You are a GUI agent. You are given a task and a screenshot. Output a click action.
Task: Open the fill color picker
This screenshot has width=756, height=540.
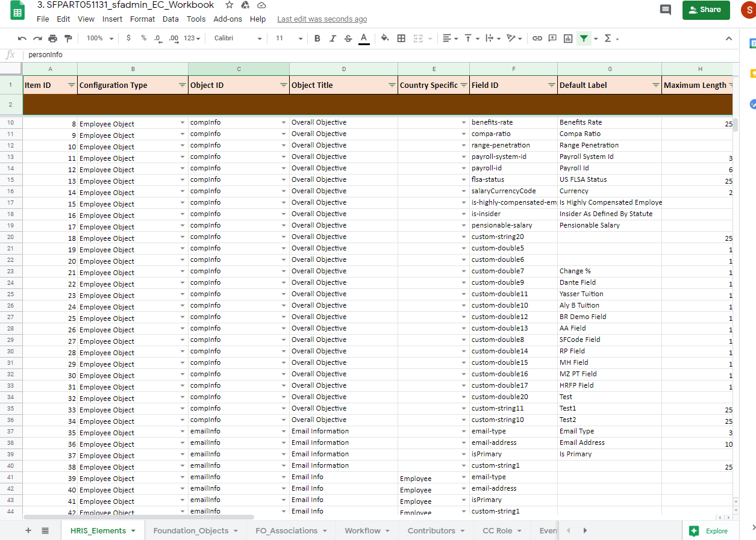pyautogui.click(x=385, y=39)
